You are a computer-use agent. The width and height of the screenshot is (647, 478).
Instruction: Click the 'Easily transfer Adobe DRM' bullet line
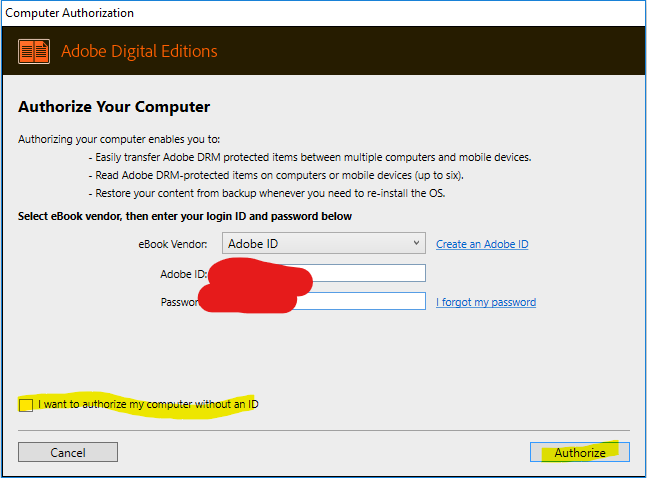point(309,158)
